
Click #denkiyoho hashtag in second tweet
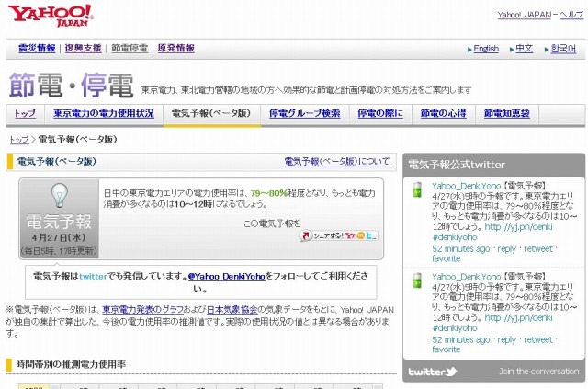(455, 328)
